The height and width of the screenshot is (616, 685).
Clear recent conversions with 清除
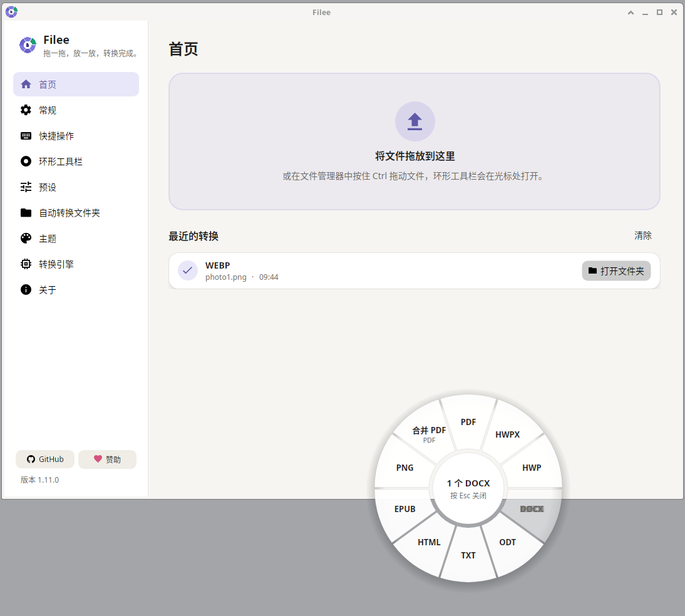[642, 235]
